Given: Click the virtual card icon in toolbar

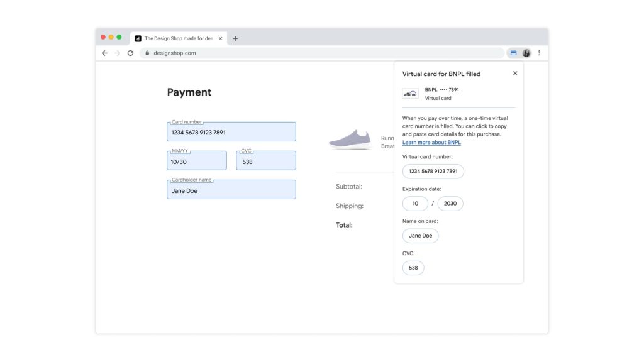Looking at the screenshot, I should tap(513, 53).
